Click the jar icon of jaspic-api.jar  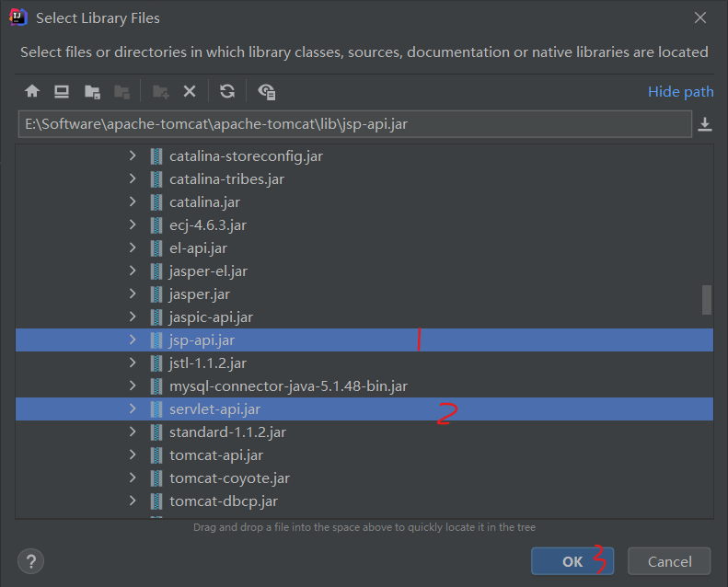(x=156, y=317)
